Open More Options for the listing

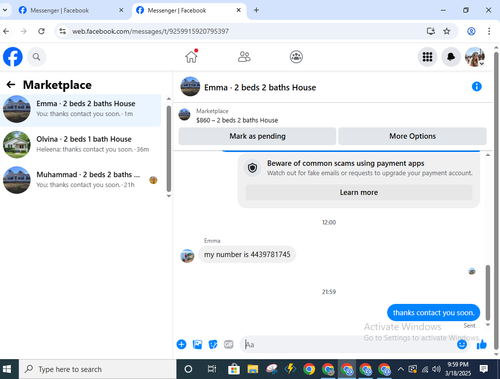click(x=412, y=136)
